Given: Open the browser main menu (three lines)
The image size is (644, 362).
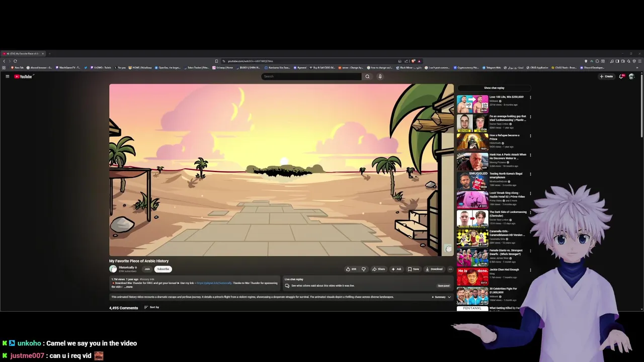Looking at the screenshot, I should point(640,61).
